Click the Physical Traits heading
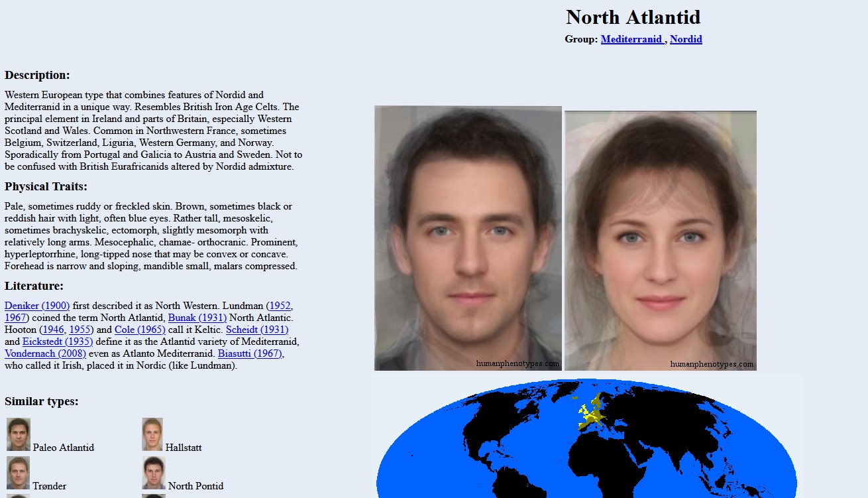Screen dimensions: 868x498 [46, 186]
